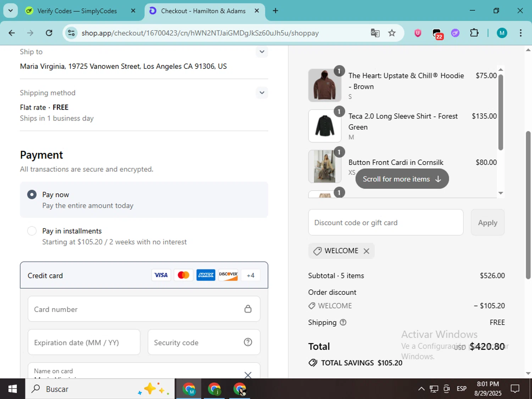The width and height of the screenshot is (532, 399).
Task: Click the Amex card logo
Action: [206, 275]
